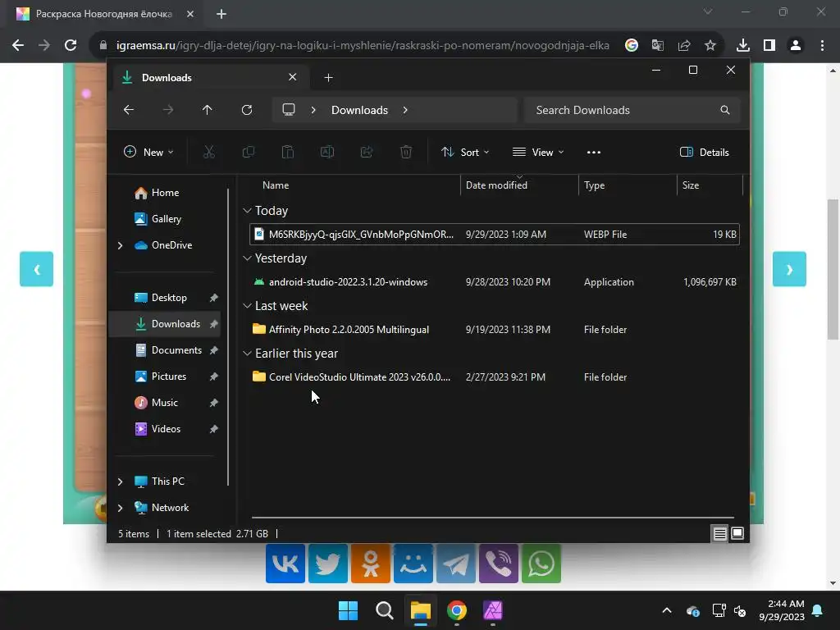Viewport: 840px width, 630px height.
Task: Switch to large thumbnails view icon in status bar
Action: click(x=737, y=533)
